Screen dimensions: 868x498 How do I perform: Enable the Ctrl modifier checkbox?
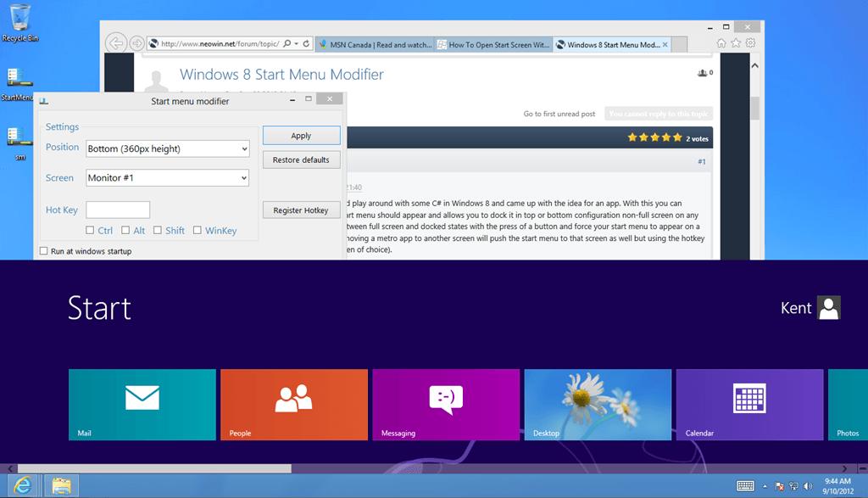coord(91,230)
